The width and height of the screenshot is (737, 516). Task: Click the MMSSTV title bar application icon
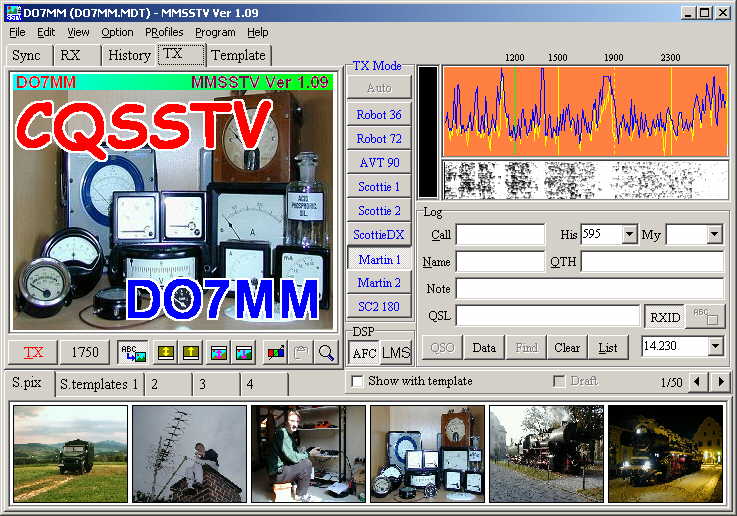[x=14, y=13]
